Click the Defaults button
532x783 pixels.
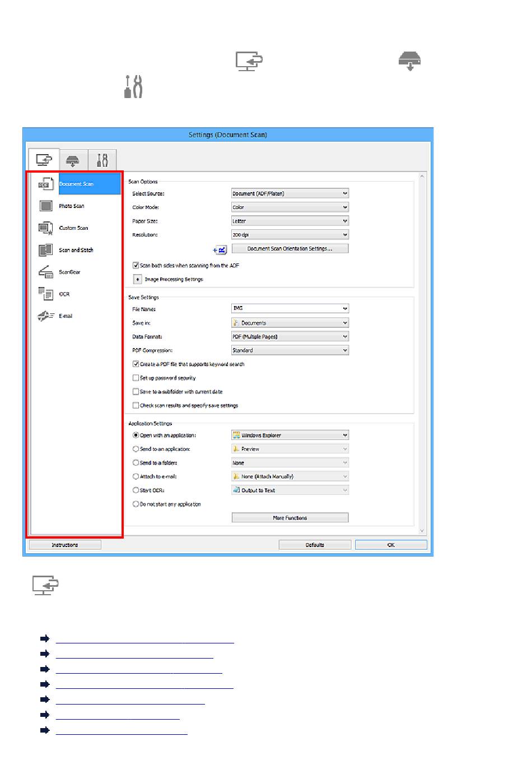(315, 545)
